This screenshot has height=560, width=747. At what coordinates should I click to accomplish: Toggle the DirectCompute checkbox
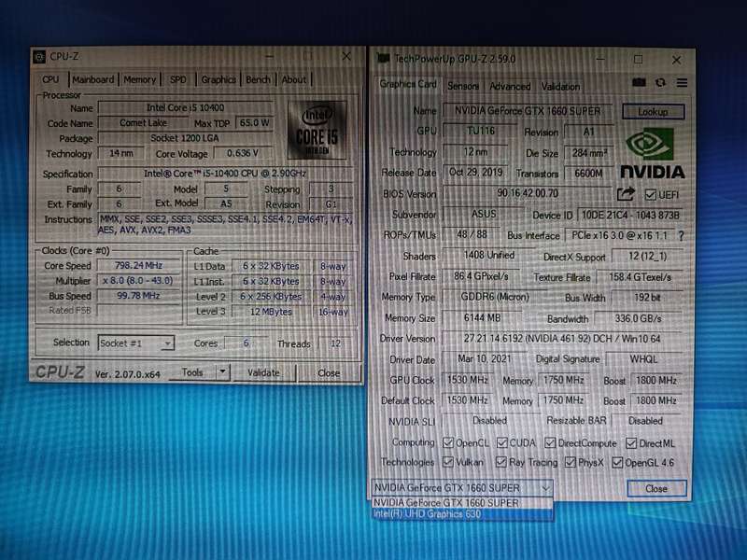point(550,442)
